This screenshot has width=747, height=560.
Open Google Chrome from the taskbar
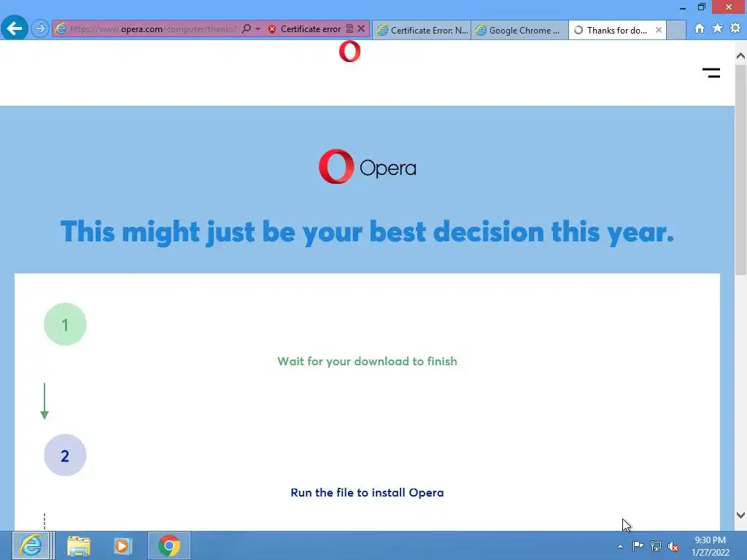pos(169,545)
